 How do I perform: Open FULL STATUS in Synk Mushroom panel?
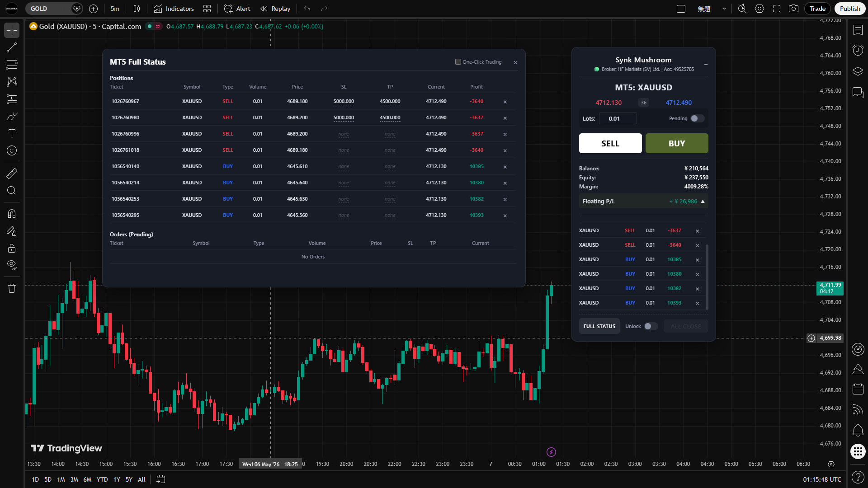599,326
